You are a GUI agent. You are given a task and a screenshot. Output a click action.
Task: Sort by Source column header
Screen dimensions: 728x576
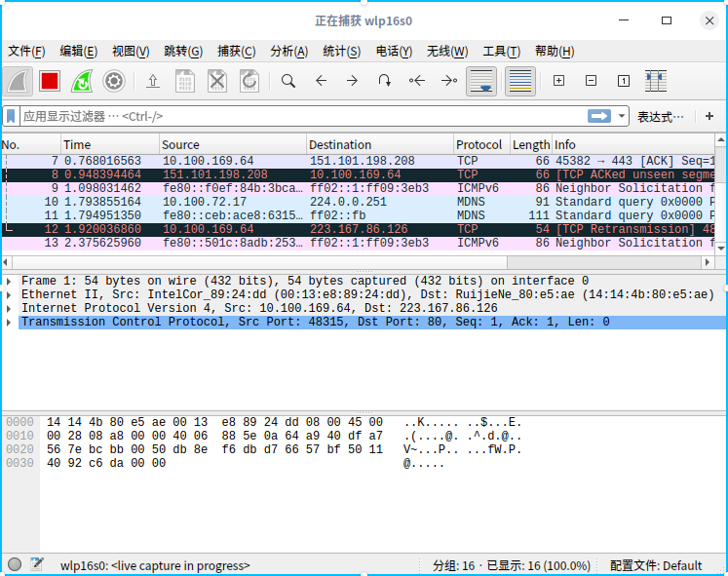233,145
